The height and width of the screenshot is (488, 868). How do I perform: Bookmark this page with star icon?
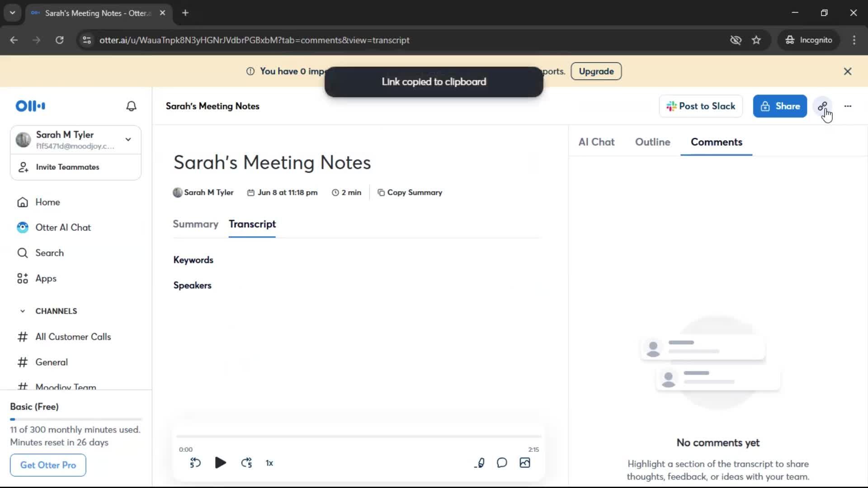(x=756, y=40)
